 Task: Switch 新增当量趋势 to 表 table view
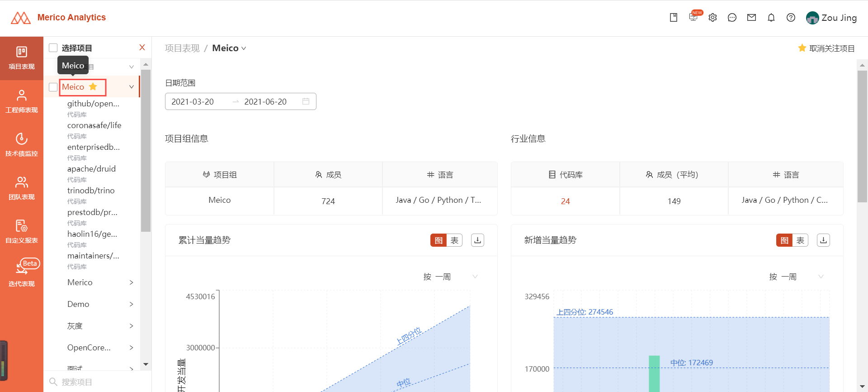click(800, 240)
